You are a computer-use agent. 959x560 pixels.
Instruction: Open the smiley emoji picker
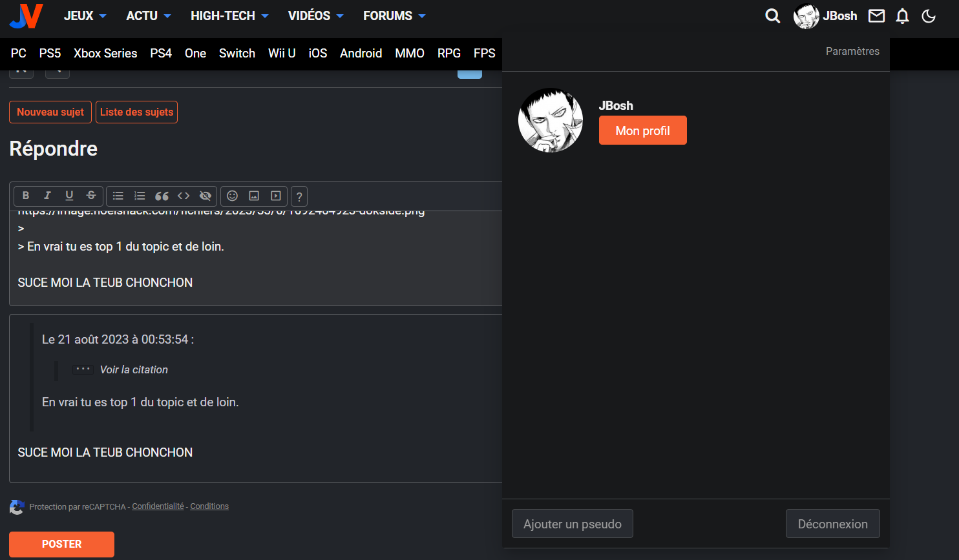[x=233, y=196]
